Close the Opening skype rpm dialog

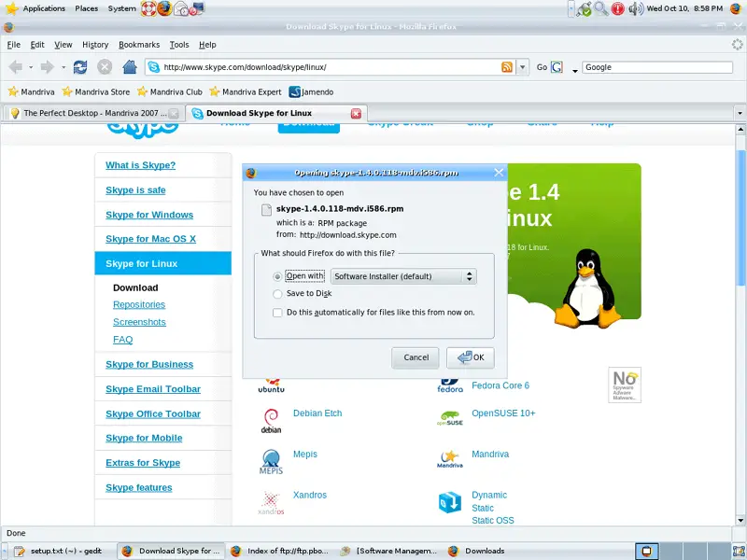pos(499,173)
